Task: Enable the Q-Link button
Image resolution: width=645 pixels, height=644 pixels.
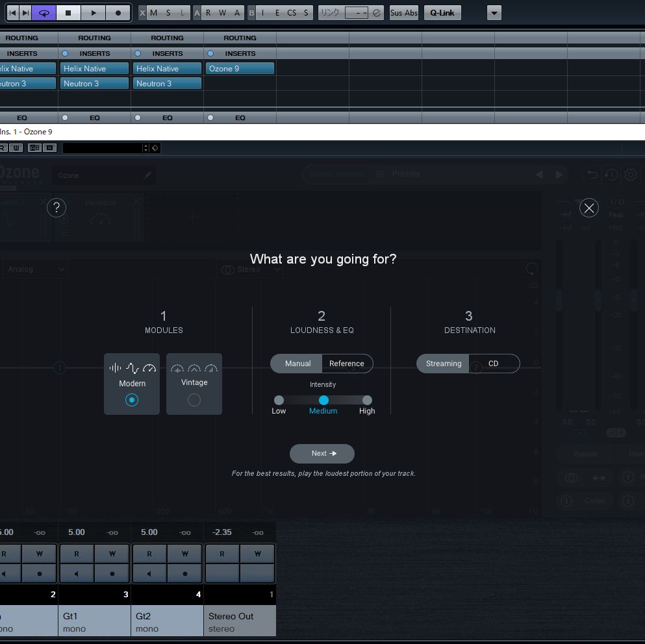Action: (x=442, y=13)
